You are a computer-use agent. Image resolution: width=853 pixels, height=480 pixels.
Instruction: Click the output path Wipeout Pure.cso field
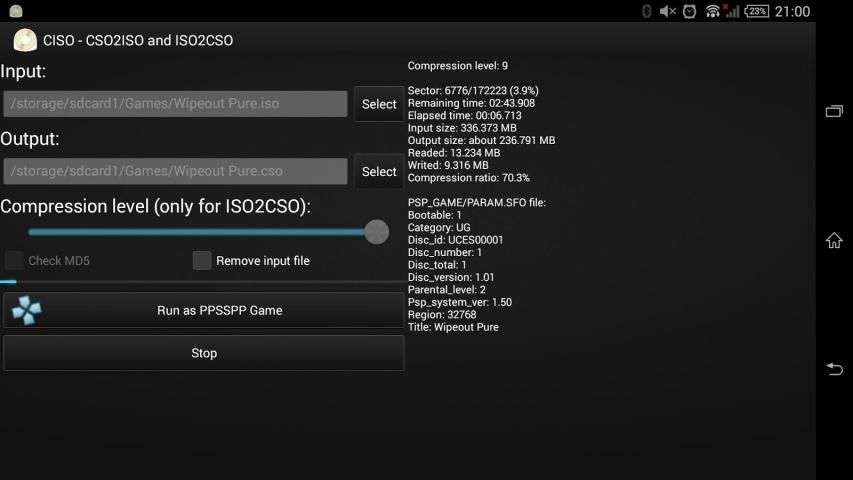[x=175, y=171]
